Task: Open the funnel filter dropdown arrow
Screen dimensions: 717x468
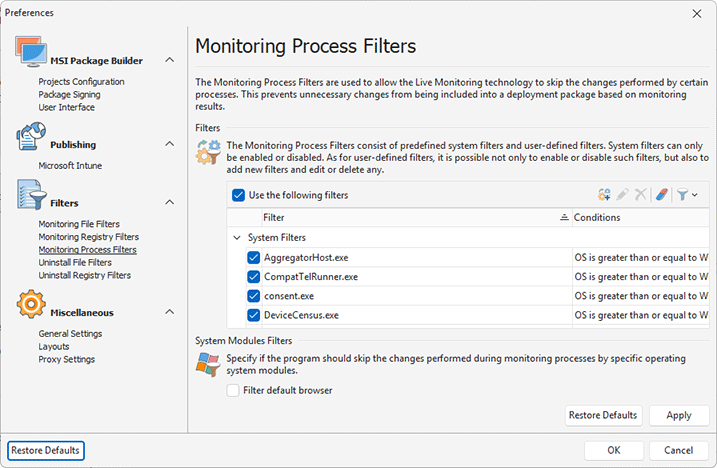Action: 694,195
